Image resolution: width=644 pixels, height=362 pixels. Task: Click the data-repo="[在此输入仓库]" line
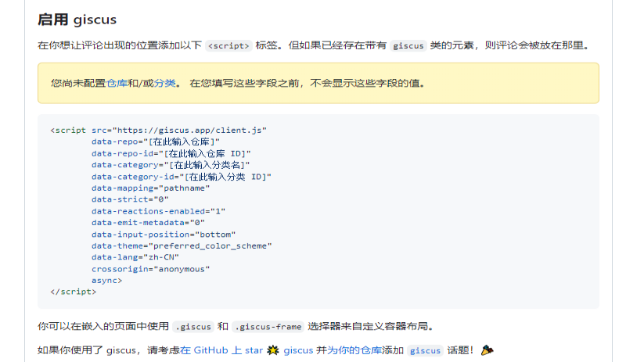pos(156,142)
